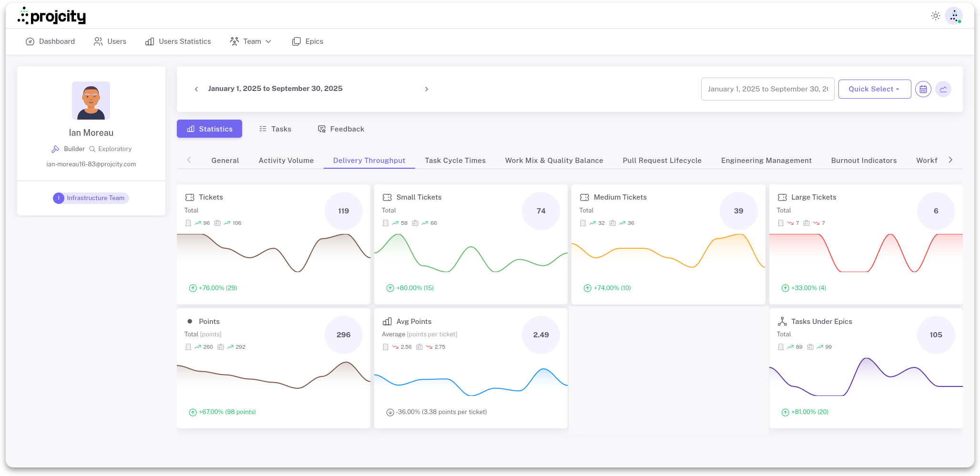Image resolution: width=980 pixels, height=476 pixels.
Task: Open the calendar picker icon next to Quick Select
Action: click(x=923, y=89)
